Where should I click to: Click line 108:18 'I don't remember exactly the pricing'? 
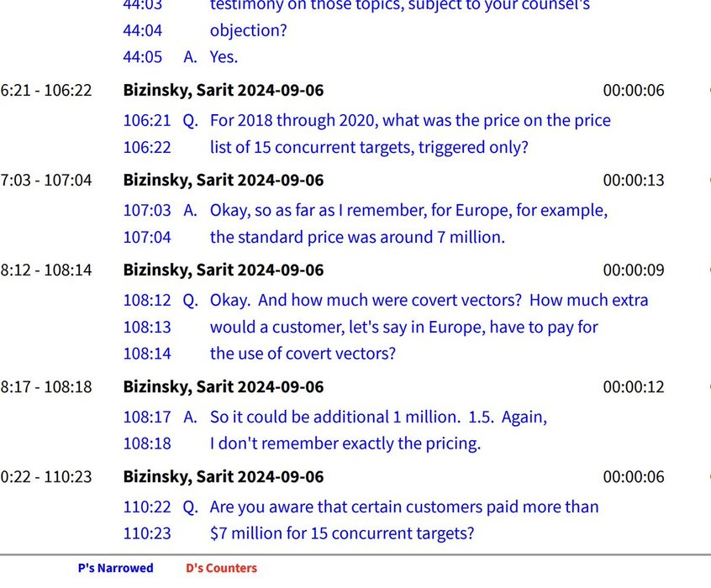tap(303, 444)
